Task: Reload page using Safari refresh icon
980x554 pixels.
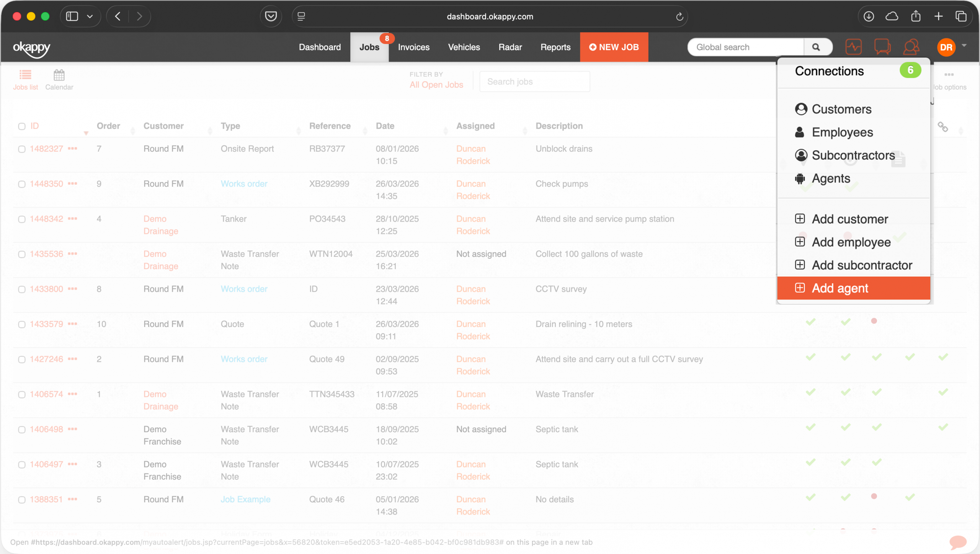Action: (679, 16)
